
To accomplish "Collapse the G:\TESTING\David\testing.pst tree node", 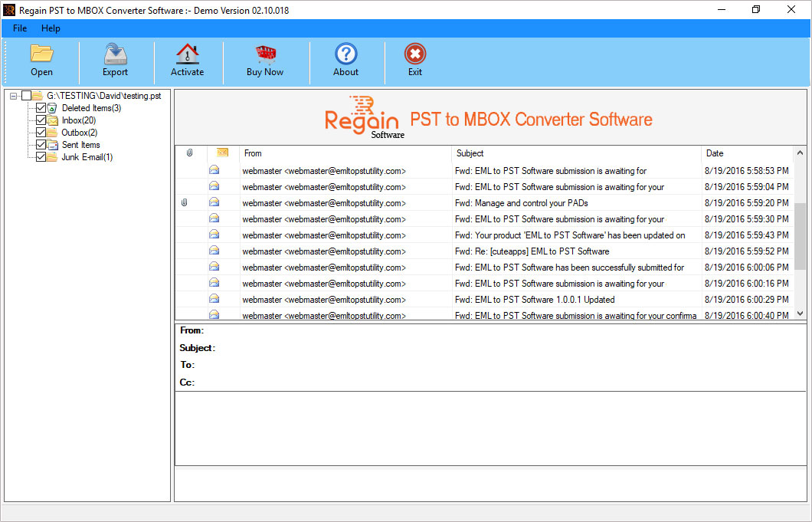I will point(14,96).
